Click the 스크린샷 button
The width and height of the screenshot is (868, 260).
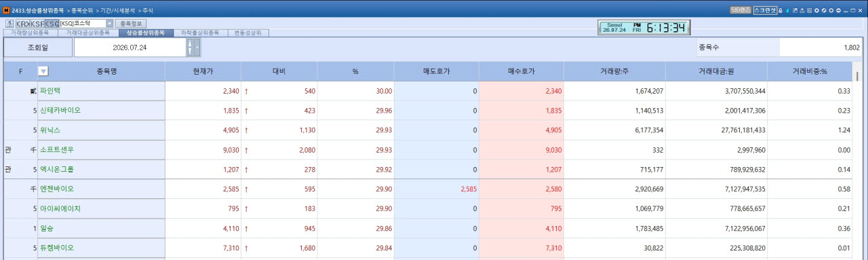tap(765, 10)
